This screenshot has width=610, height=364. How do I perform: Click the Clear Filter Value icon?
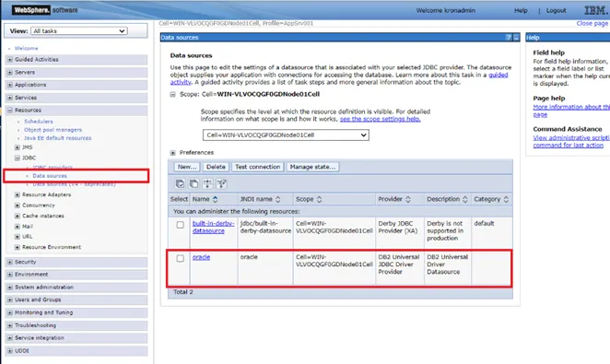coord(221,183)
